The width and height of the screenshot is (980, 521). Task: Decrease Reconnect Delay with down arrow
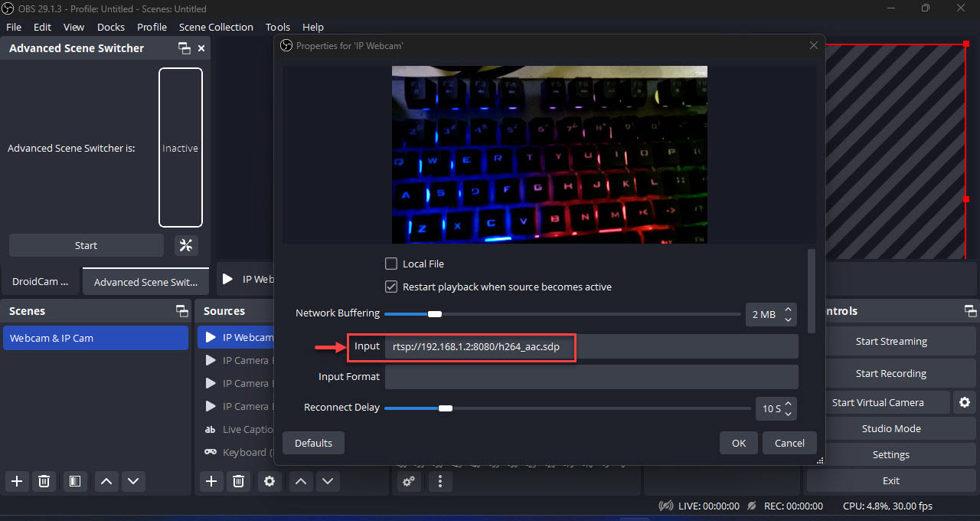789,413
